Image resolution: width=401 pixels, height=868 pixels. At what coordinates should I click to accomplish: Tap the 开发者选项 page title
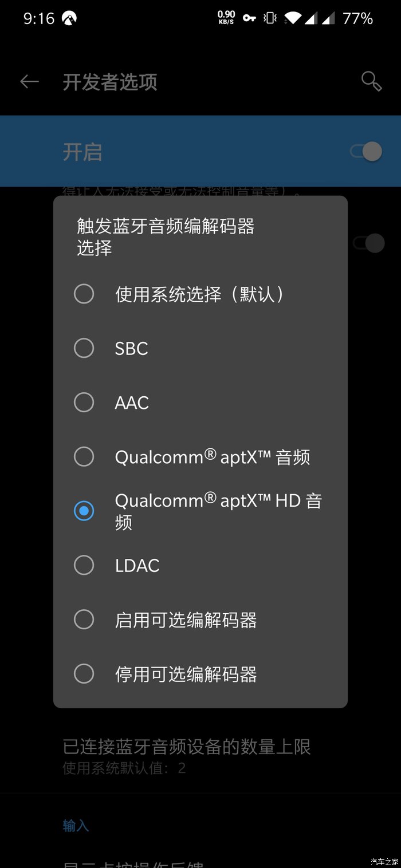point(110,82)
